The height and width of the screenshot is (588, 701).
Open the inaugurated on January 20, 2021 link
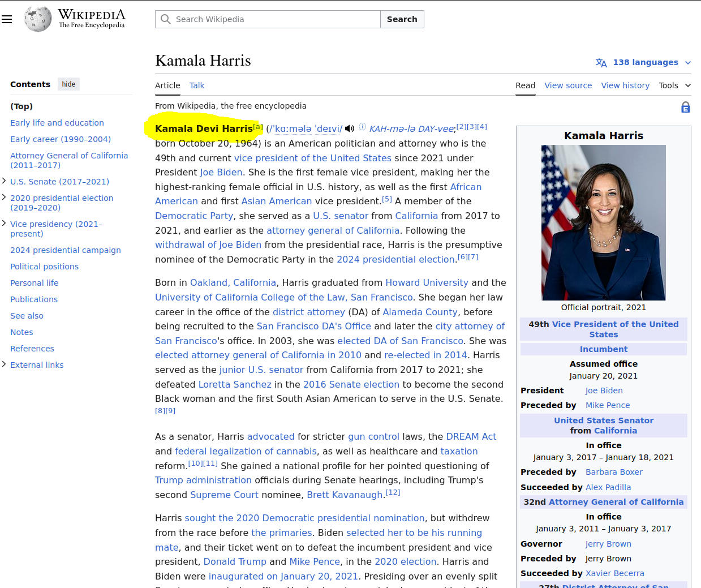(x=283, y=576)
